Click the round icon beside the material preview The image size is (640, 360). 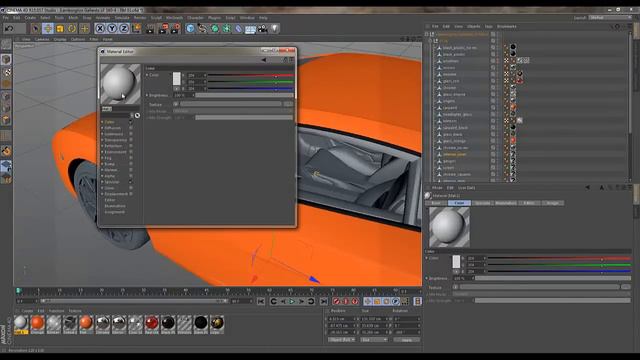click(138, 116)
